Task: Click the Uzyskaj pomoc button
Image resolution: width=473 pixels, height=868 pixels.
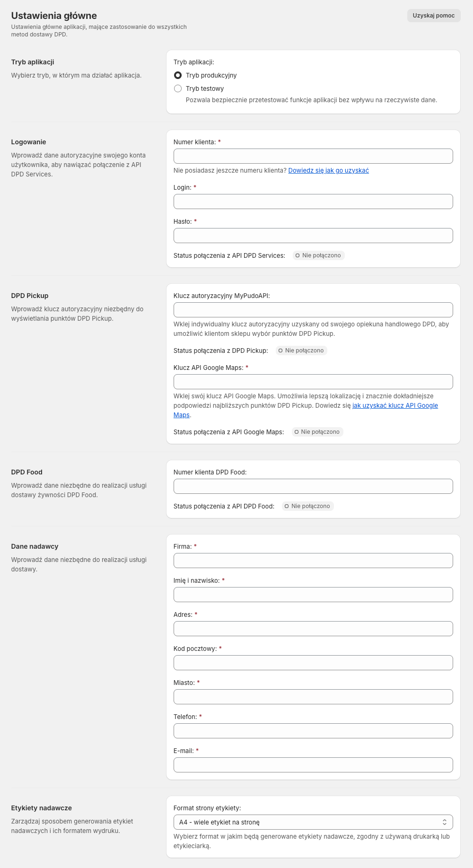Action: coord(433,16)
